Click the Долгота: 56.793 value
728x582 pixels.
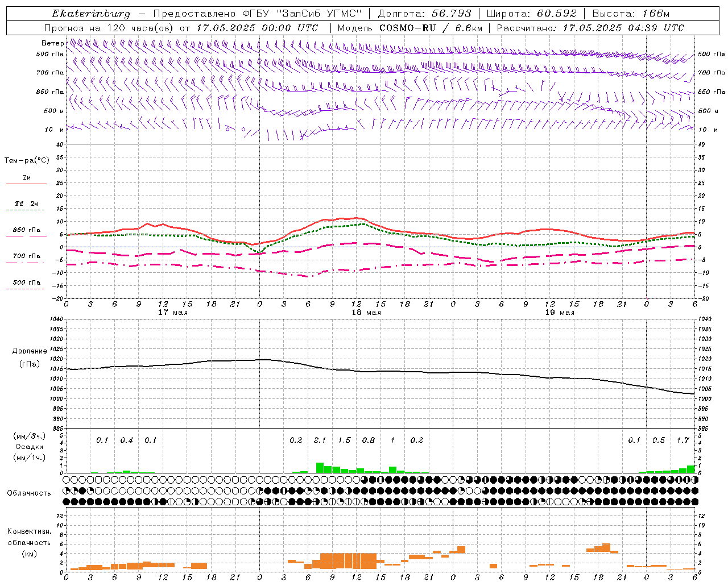coord(424,14)
